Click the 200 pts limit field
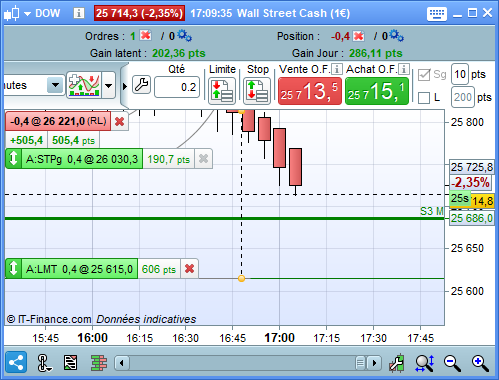 (463, 97)
